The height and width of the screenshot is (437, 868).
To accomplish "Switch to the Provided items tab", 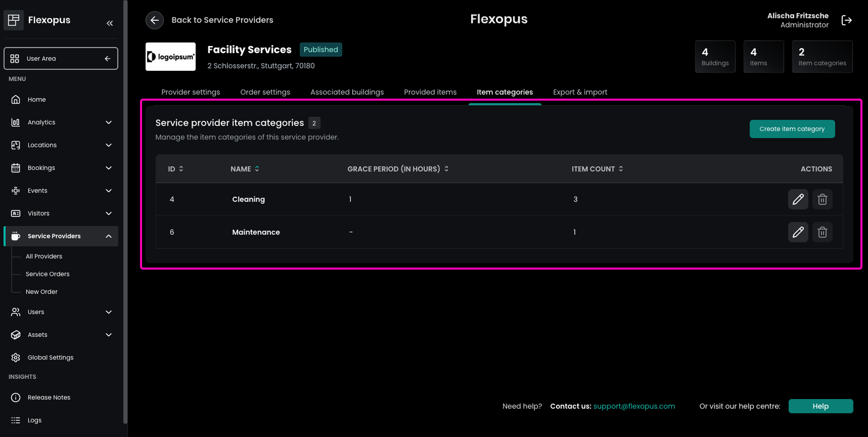I will pos(430,92).
